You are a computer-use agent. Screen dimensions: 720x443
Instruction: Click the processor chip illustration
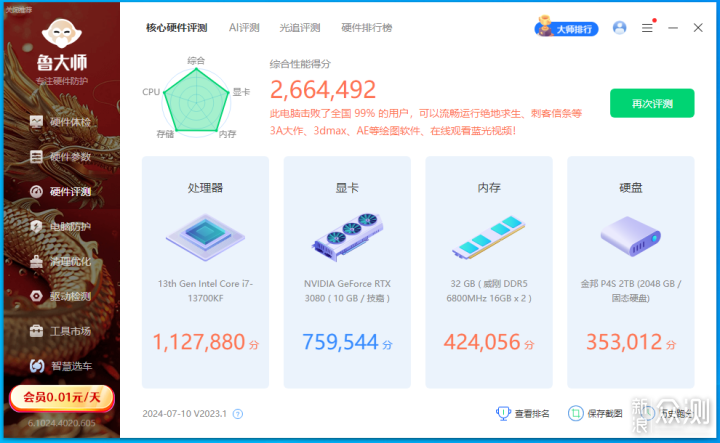pos(205,237)
